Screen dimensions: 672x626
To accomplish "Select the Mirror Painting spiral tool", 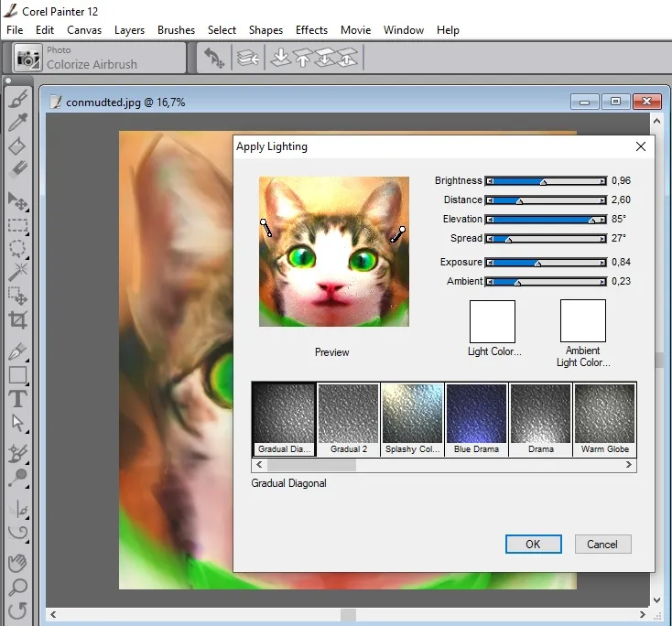I will pos(17,533).
